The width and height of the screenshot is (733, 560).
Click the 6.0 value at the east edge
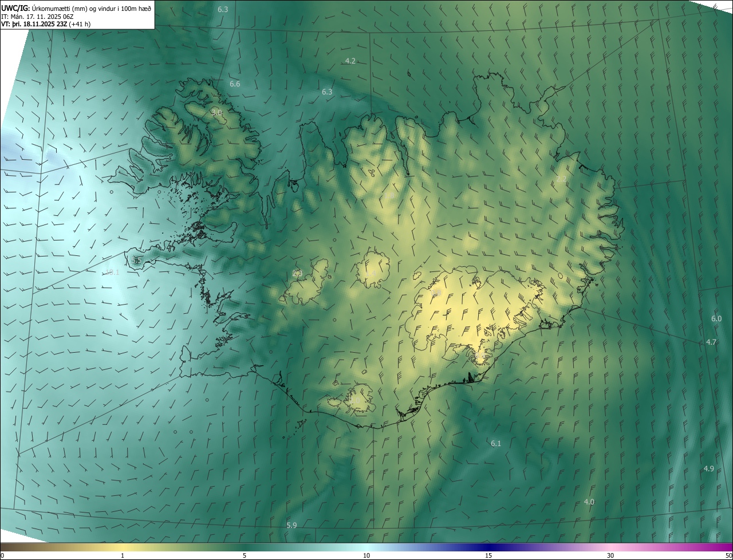(716, 318)
